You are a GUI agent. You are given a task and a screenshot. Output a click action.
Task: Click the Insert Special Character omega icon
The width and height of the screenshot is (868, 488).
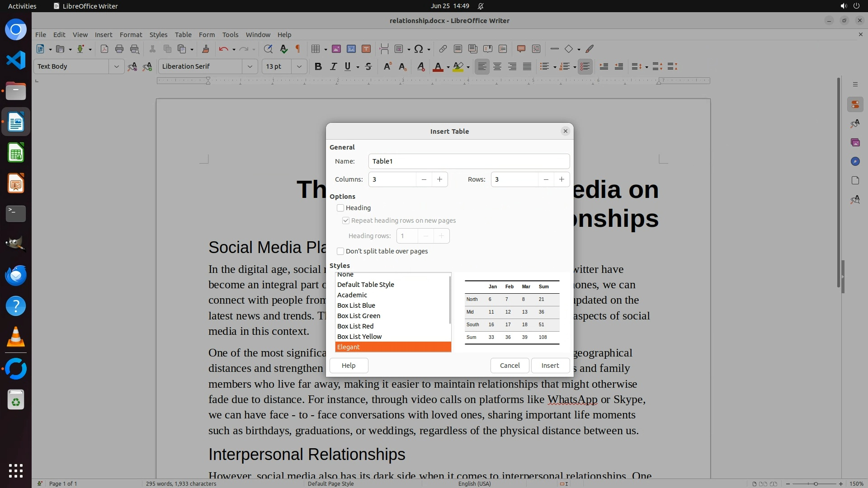pos(419,49)
